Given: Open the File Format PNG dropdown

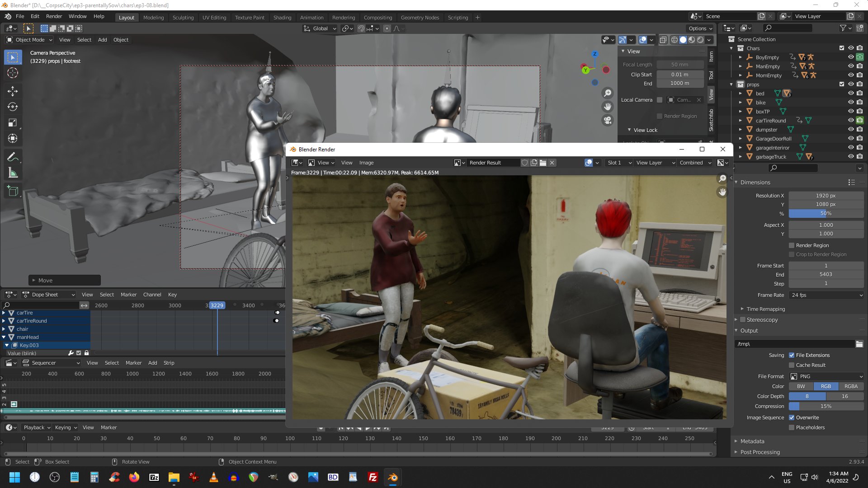Looking at the screenshot, I should 826,376.
